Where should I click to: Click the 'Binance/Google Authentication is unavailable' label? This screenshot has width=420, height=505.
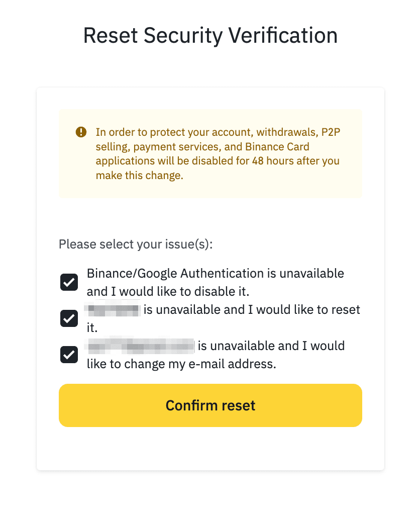pyautogui.click(x=215, y=274)
